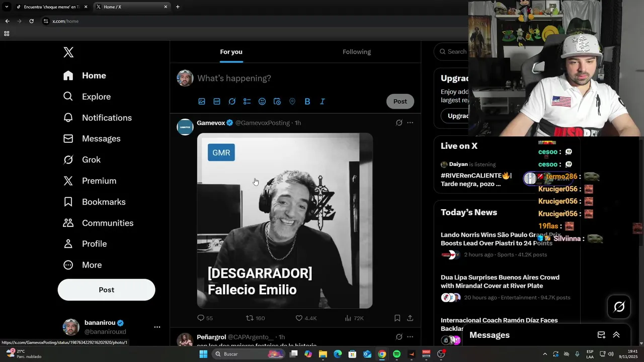
Task: Schedule post icon in composer
Action: click(277, 102)
